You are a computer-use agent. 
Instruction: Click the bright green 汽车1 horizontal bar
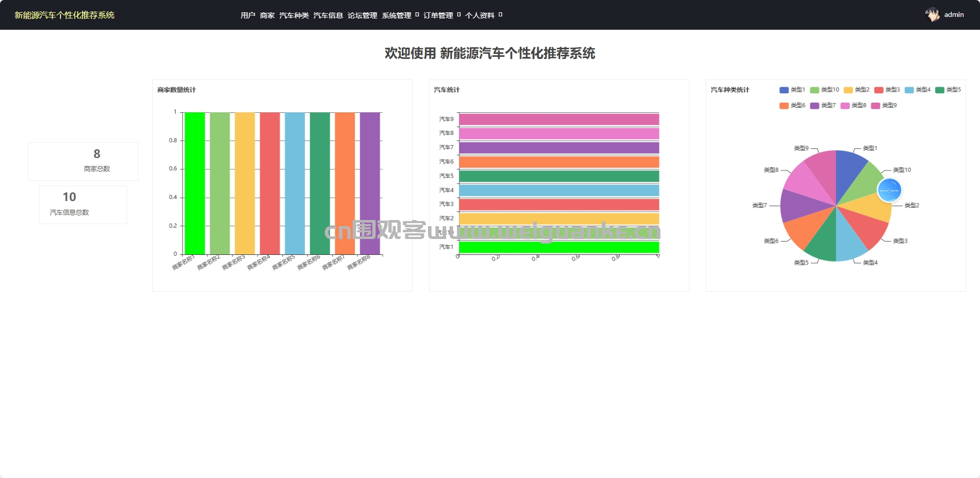(x=559, y=247)
